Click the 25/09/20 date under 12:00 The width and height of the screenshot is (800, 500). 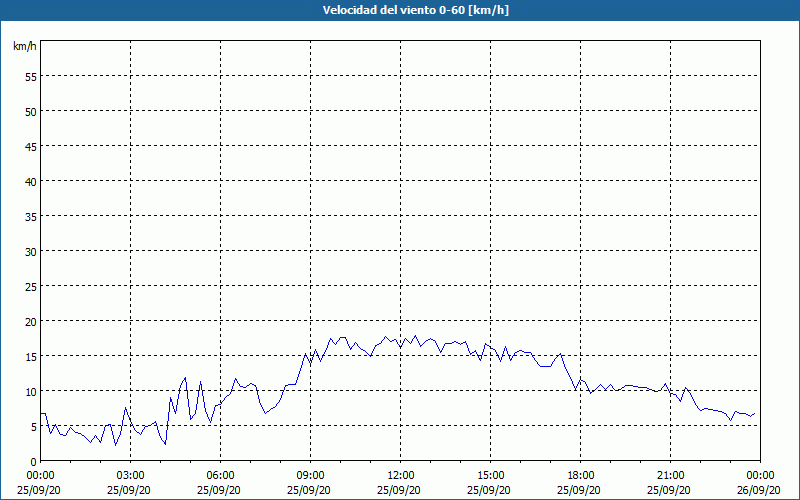399,490
